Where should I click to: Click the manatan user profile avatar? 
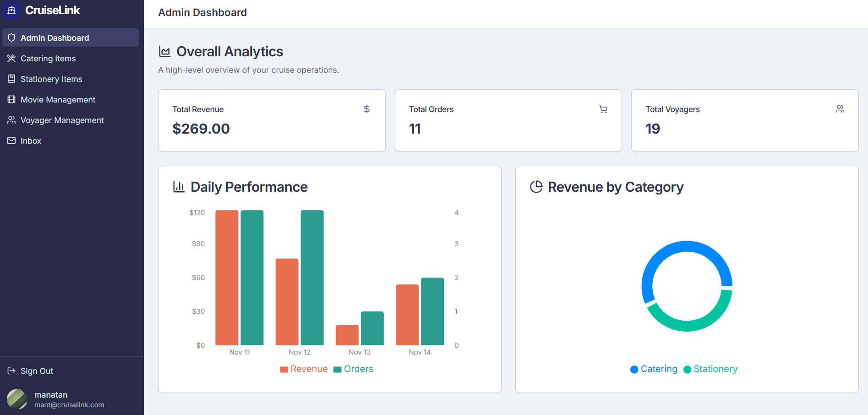point(17,399)
